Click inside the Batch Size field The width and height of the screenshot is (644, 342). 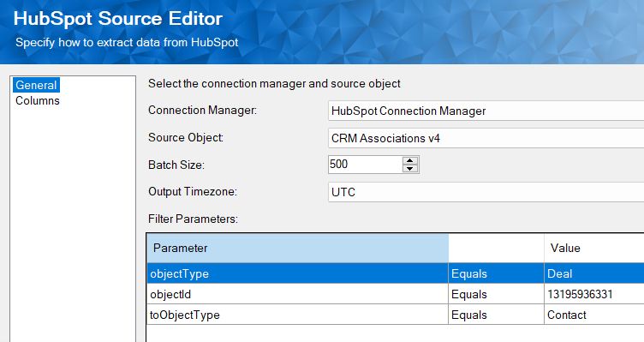[365, 165]
